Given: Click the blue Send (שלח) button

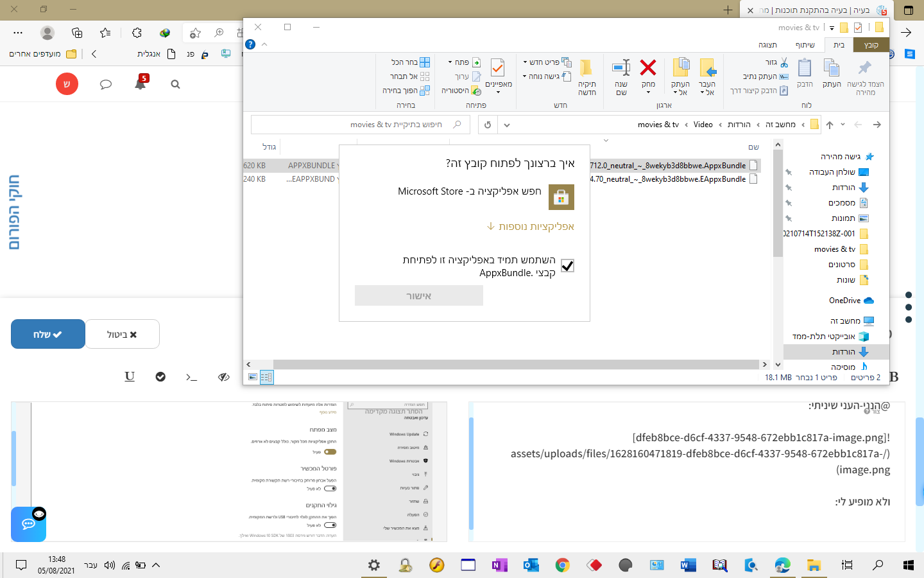Looking at the screenshot, I should pyautogui.click(x=48, y=334).
